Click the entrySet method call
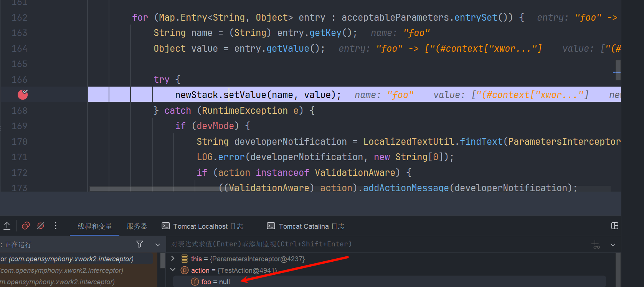The height and width of the screenshot is (287, 644). point(476,18)
